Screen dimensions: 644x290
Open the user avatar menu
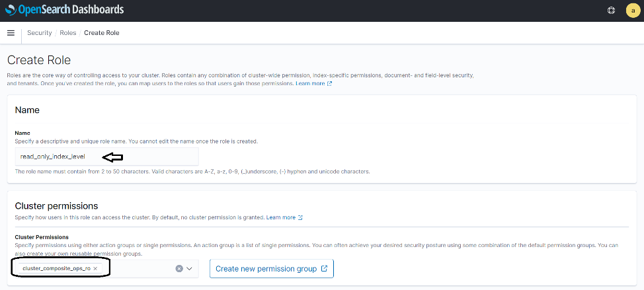click(x=633, y=11)
